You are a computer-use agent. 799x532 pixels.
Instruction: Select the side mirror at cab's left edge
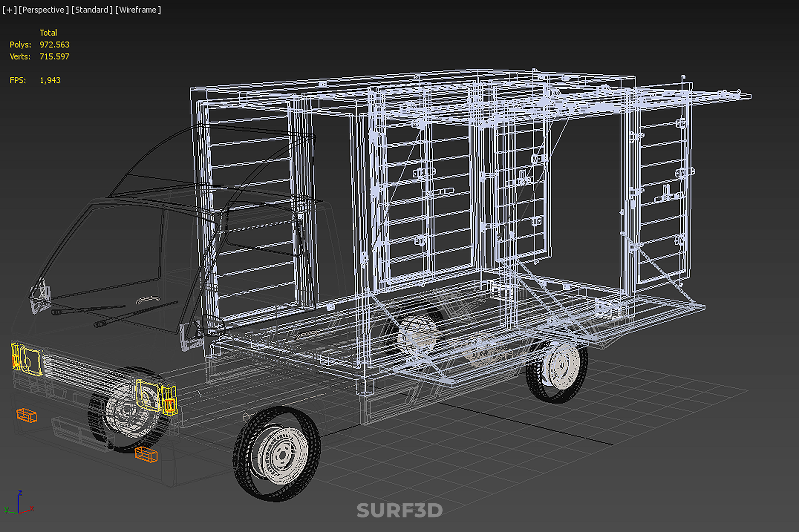click(40, 296)
